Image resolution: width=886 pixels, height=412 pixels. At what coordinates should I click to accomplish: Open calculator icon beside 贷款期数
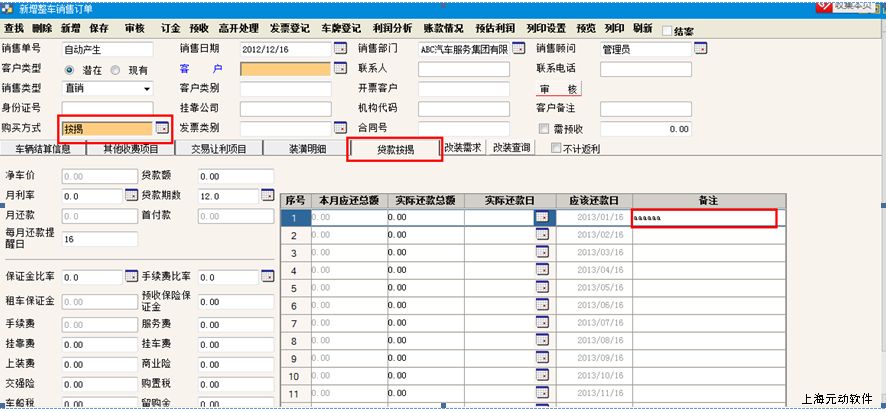coord(267,196)
